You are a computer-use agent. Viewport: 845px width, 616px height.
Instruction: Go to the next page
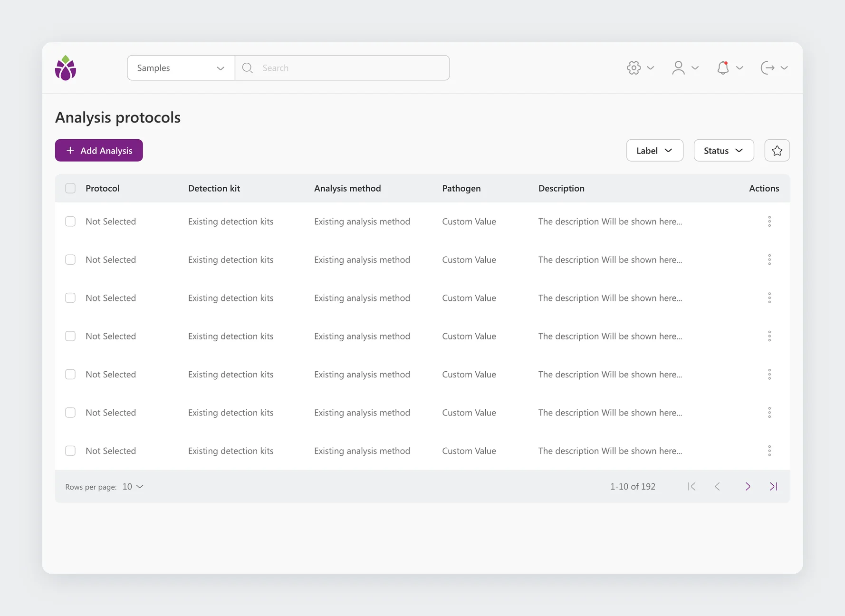(x=748, y=486)
